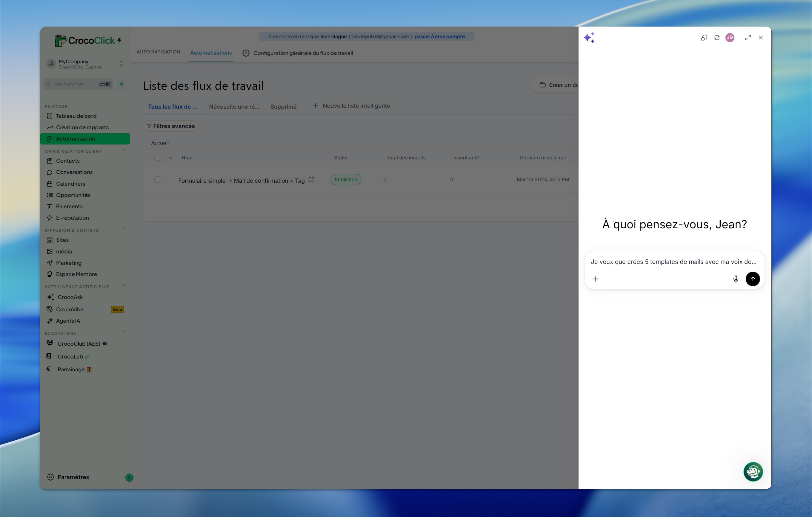812x517 pixels.
Task: Click the Nom column header
Action: pyautogui.click(x=187, y=158)
